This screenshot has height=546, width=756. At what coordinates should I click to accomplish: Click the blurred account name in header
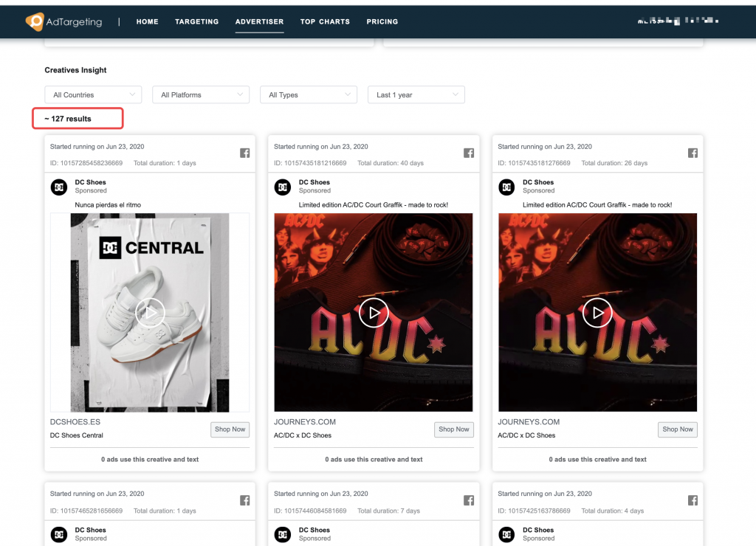point(678,21)
